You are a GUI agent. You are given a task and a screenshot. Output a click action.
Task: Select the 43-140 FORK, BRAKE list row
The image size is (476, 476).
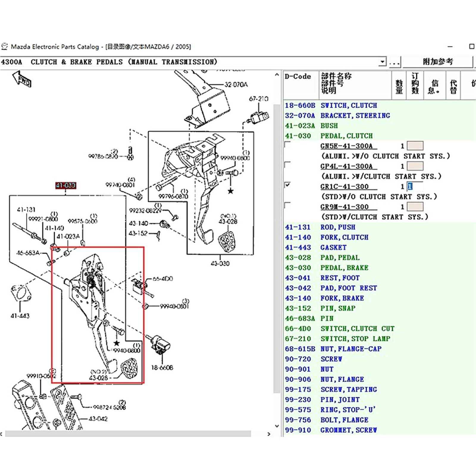380,298
